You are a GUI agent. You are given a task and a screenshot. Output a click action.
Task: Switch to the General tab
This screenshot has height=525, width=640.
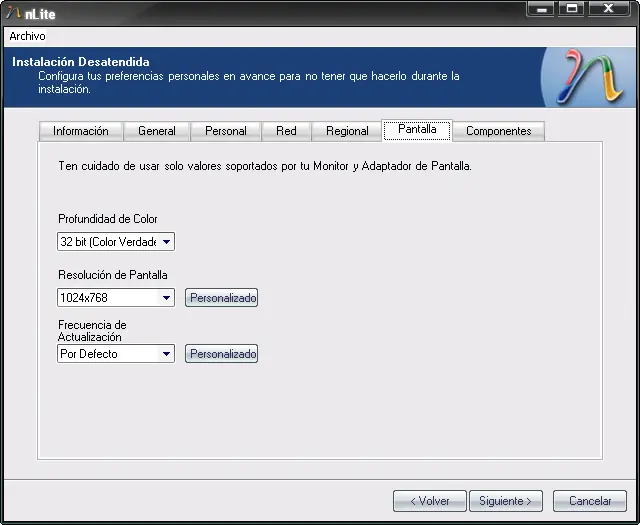pyautogui.click(x=157, y=131)
